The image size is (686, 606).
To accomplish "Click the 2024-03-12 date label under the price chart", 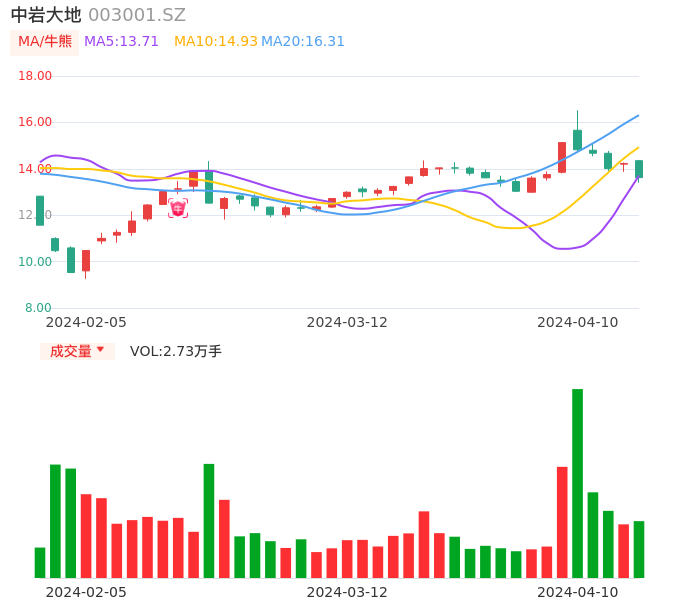I will click(347, 322).
